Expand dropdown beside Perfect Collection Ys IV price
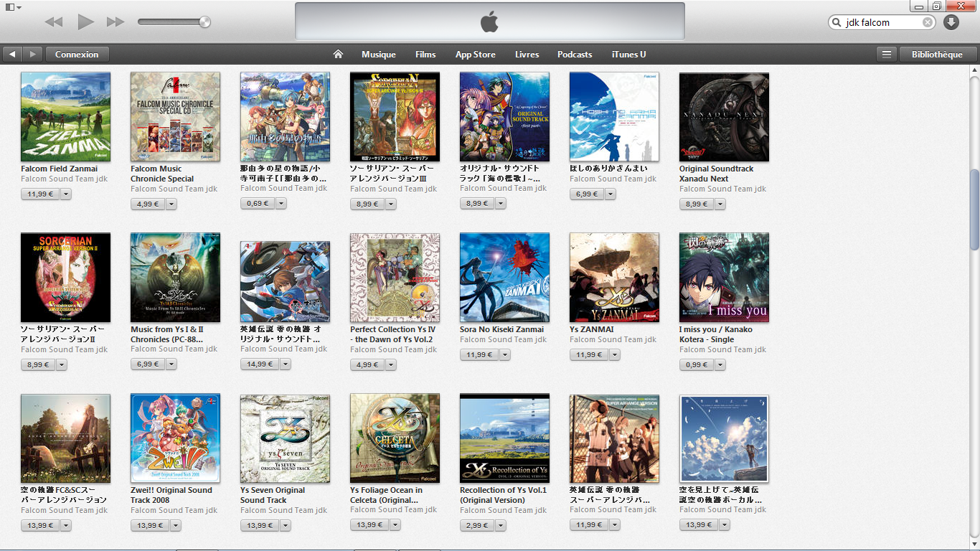This screenshot has width=980, height=551. (x=390, y=365)
